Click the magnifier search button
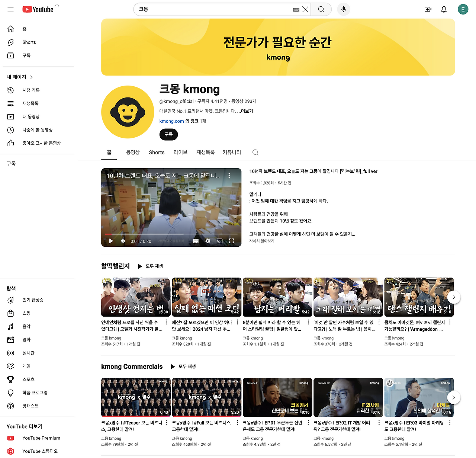This screenshot has width=476, height=458. [x=321, y=9]
